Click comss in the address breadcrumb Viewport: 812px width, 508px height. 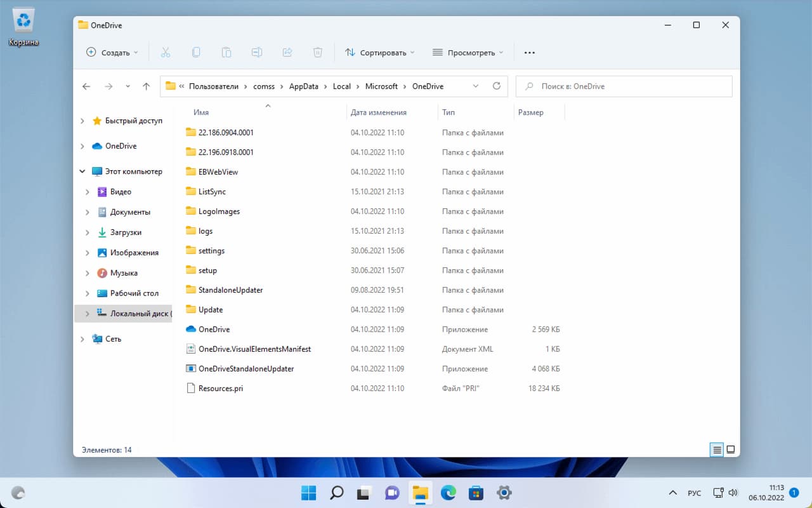[264, 86]
